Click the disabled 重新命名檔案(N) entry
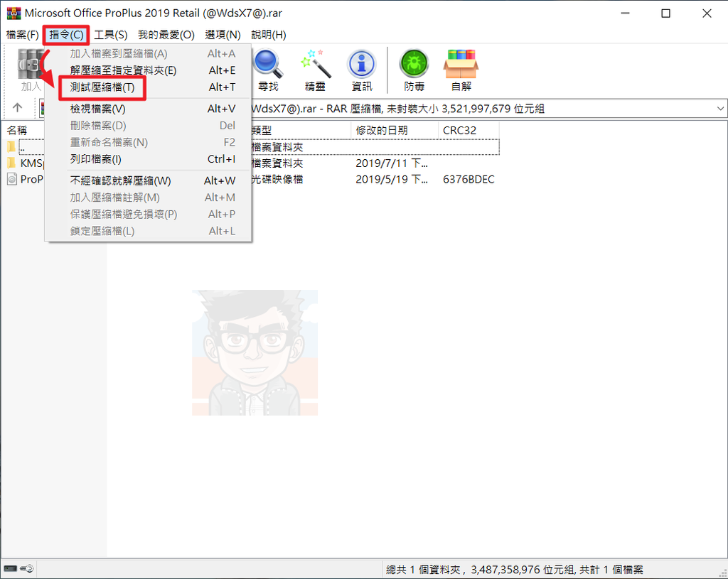 pos(149,142)
